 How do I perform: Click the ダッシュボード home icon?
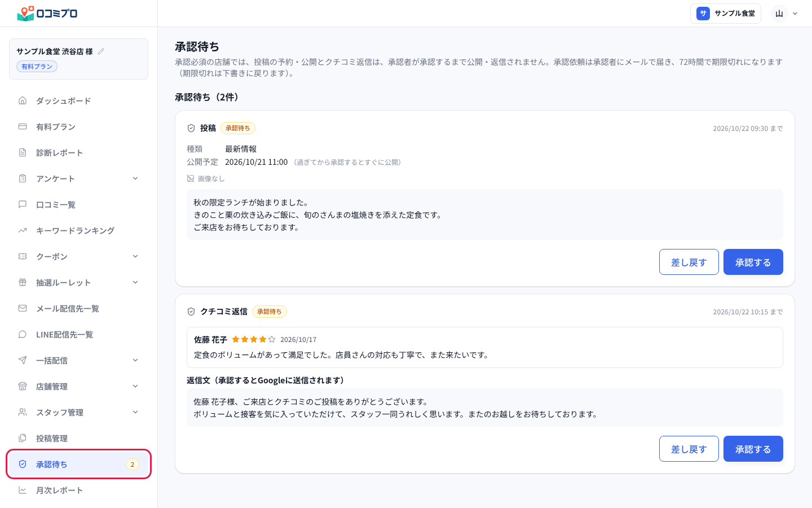tap(23, 100)
